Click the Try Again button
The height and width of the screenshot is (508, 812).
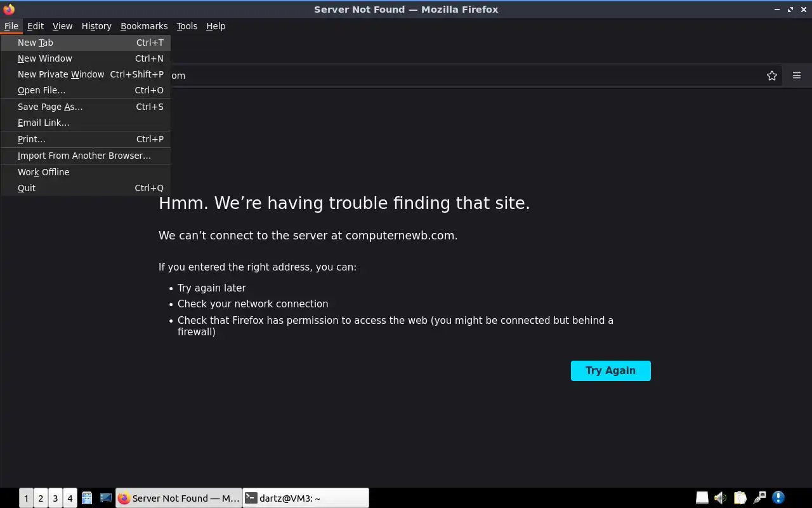[x=611, y=371]
